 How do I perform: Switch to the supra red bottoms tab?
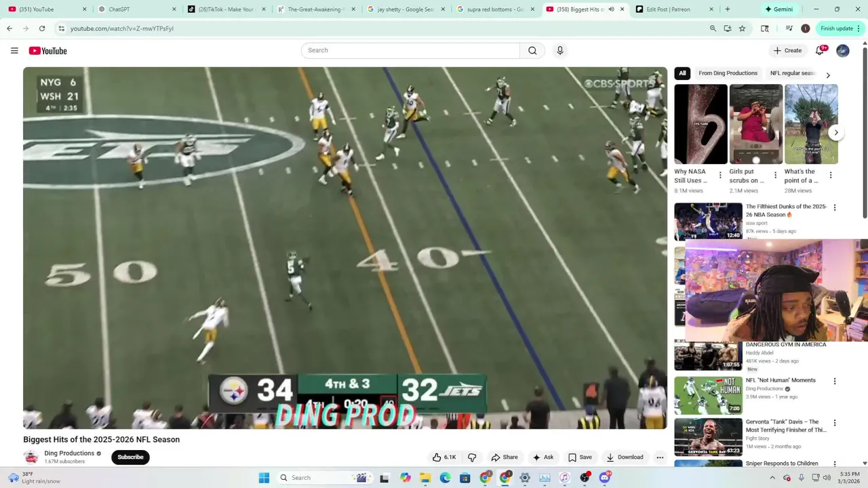tap(494, 9)
